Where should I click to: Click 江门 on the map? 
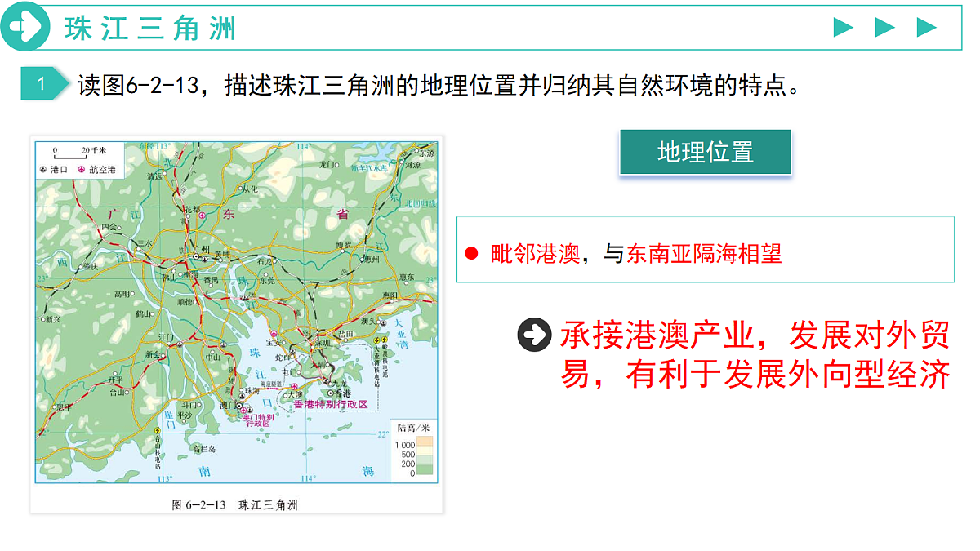click(167, 336)
